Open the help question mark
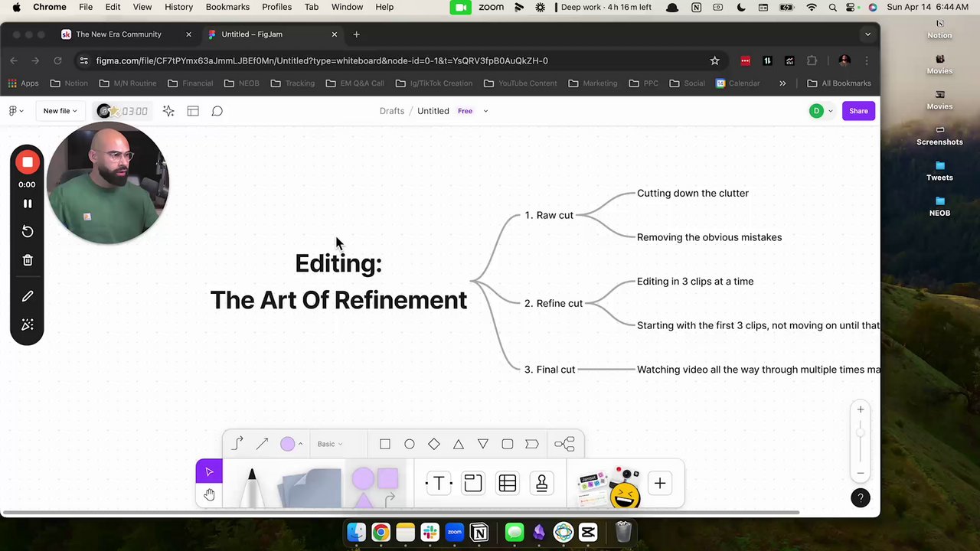This screenshot has height=551, width=980. pyautogui.click(x=861, y=498)
